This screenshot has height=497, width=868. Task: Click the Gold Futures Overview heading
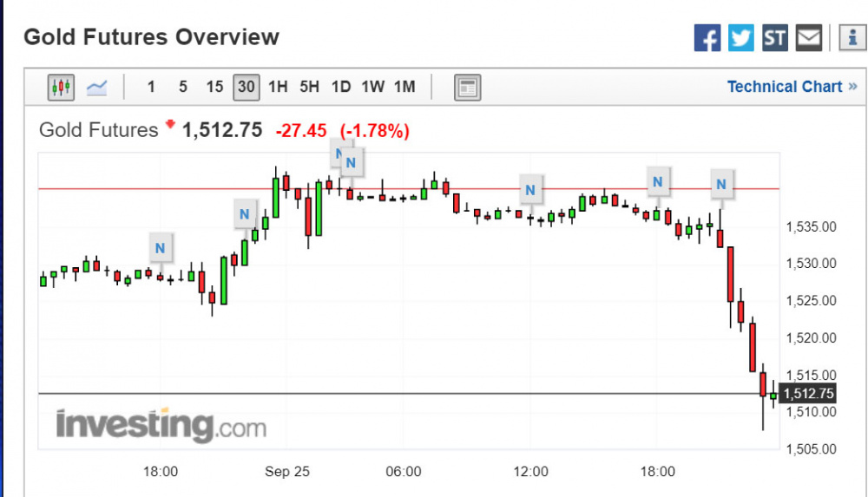pyautogui.click(x=151, y=37)
